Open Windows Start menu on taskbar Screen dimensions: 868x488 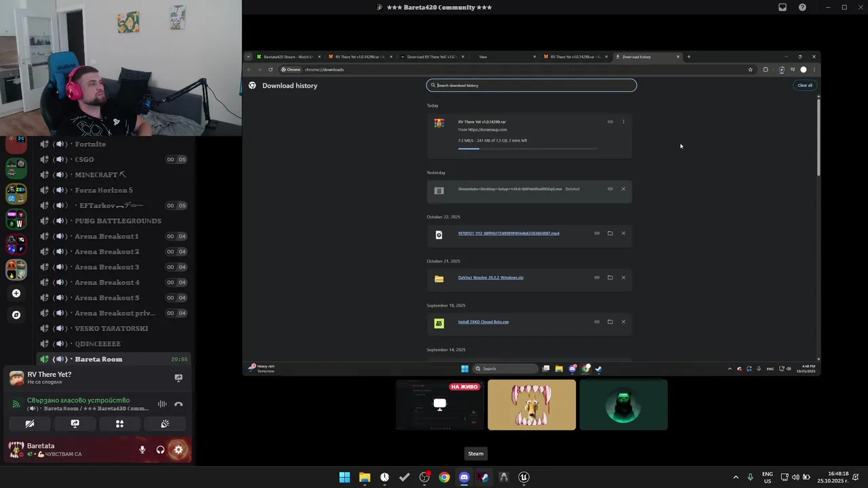(x=344, y=477)
